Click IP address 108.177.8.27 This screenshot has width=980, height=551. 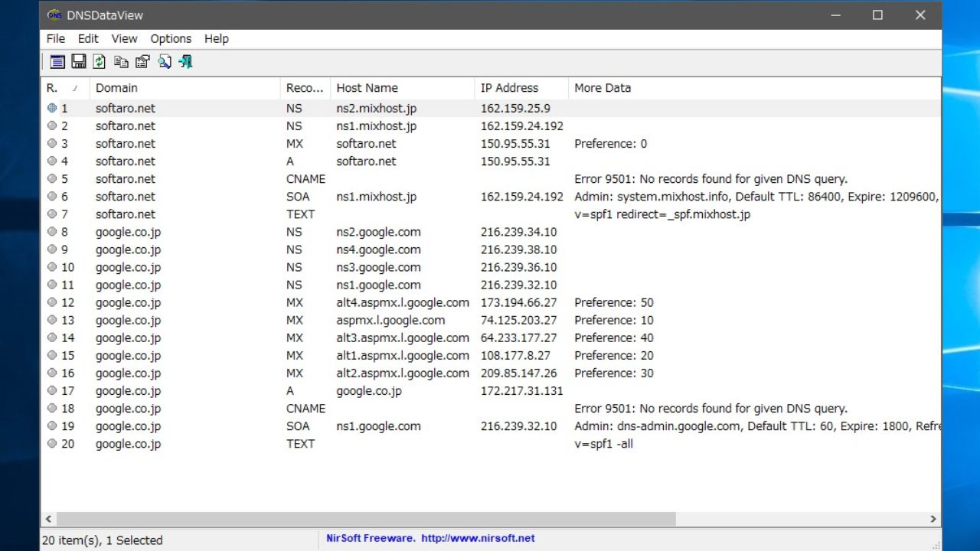(x=515, y=356)
